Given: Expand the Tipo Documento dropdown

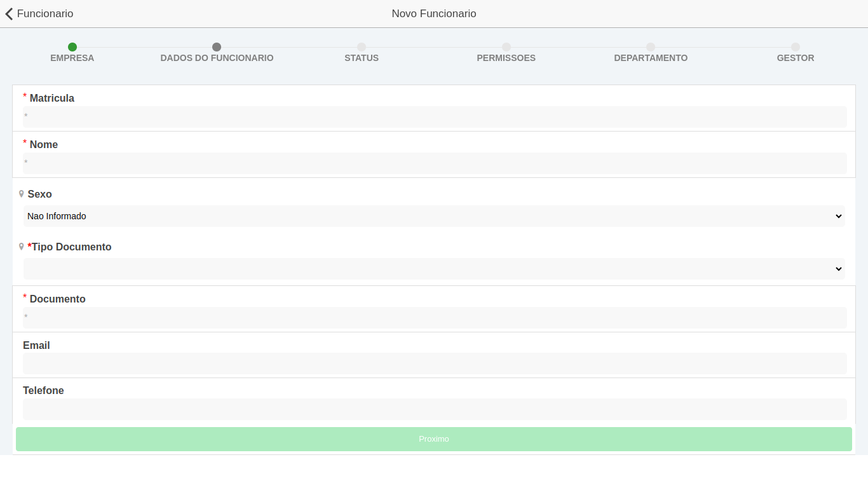Looking at the screenshot, I should (434, 269).
